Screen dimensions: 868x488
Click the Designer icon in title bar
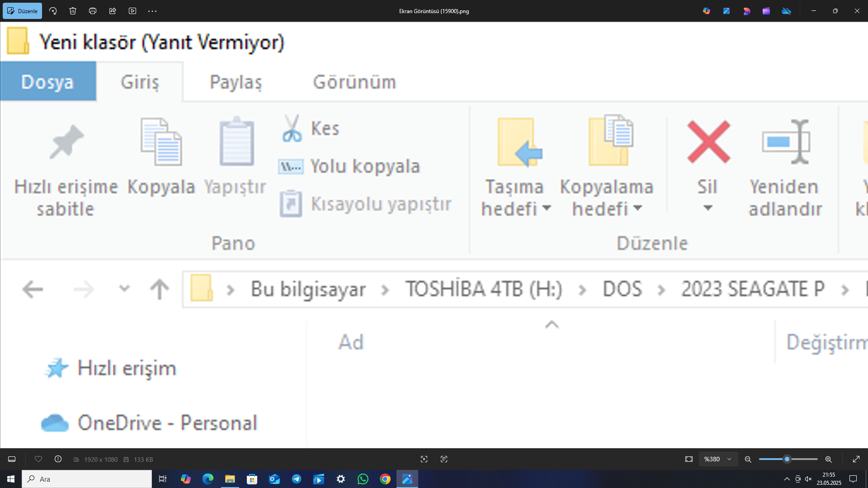click(746, 11)
